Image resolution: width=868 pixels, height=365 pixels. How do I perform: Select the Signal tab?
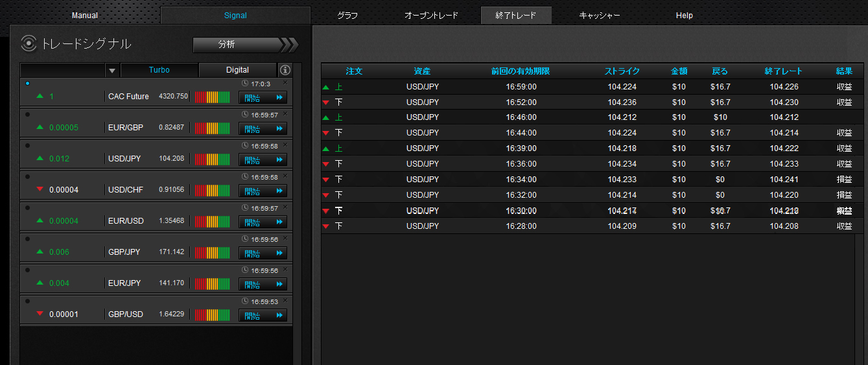tap(235, 16)
